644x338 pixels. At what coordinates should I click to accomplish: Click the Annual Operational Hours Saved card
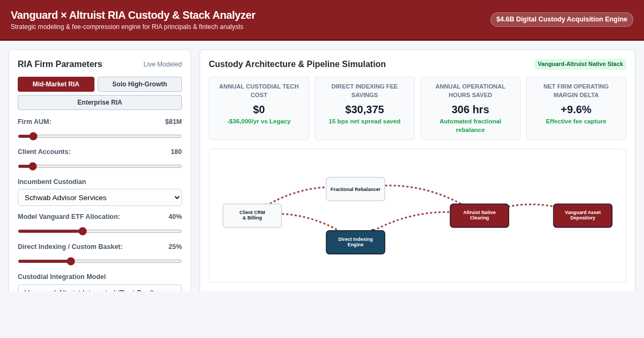pyautogui.click(x=470, y=108)
